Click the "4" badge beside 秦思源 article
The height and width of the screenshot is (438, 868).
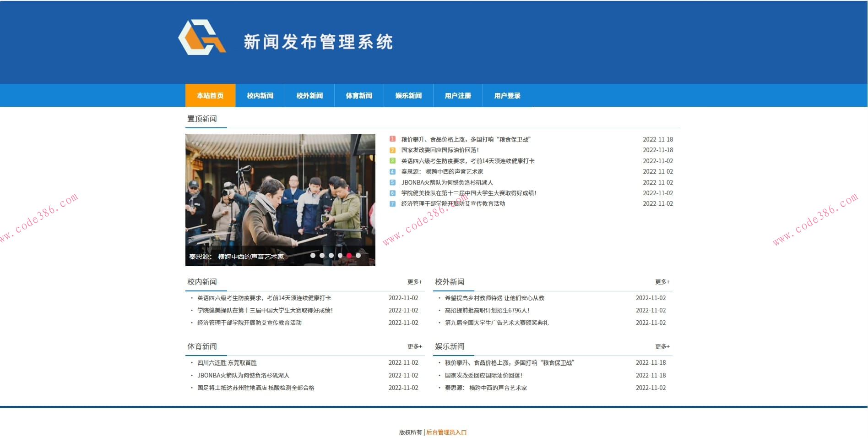pyautogui.click(x=392, y=171)
